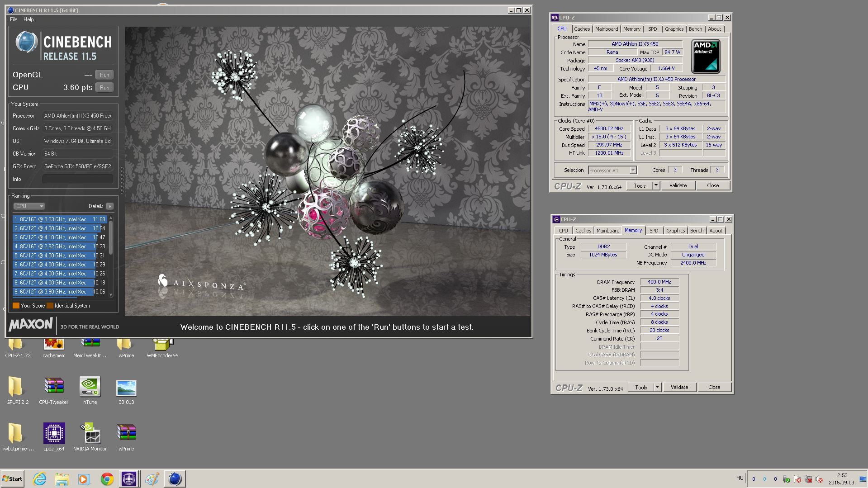Open the cachemem desktop icon

(x=54, y=348)
